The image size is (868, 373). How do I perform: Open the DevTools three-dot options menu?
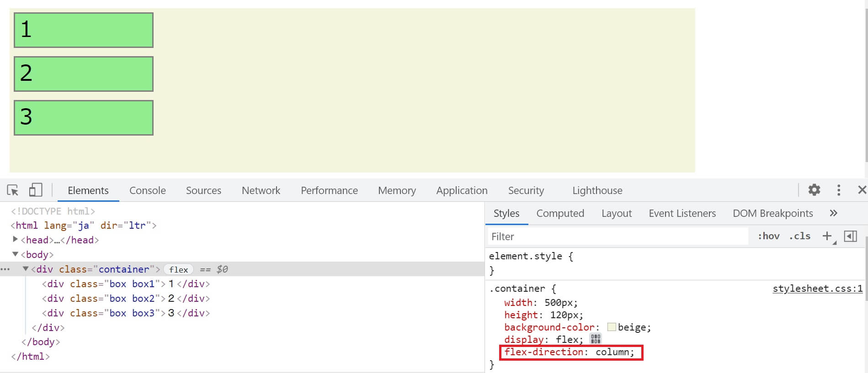[838, 190]
